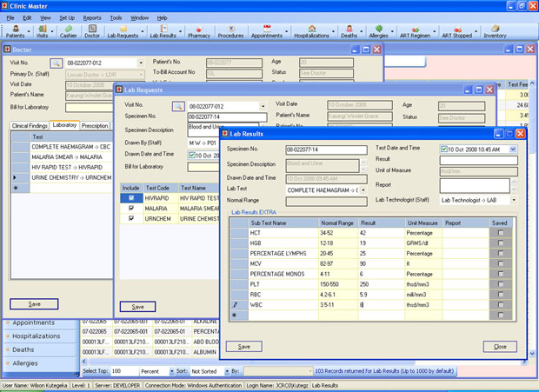Tick the Saved checkbox for HCT row
Screen dimensions: 539x392
coord(501,233)
